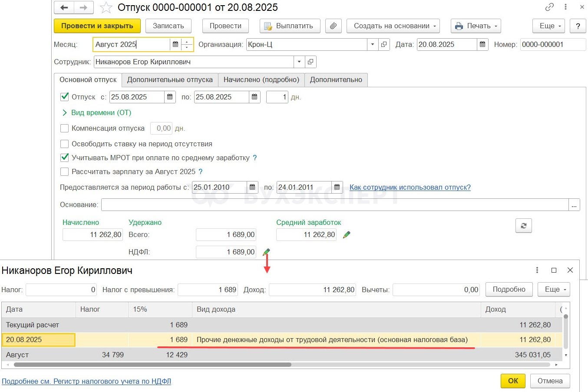Screen dimensions: 588x392
Task: Open Регистр налогового учета по НДФЛ link
Action: [x=86, y=381]
